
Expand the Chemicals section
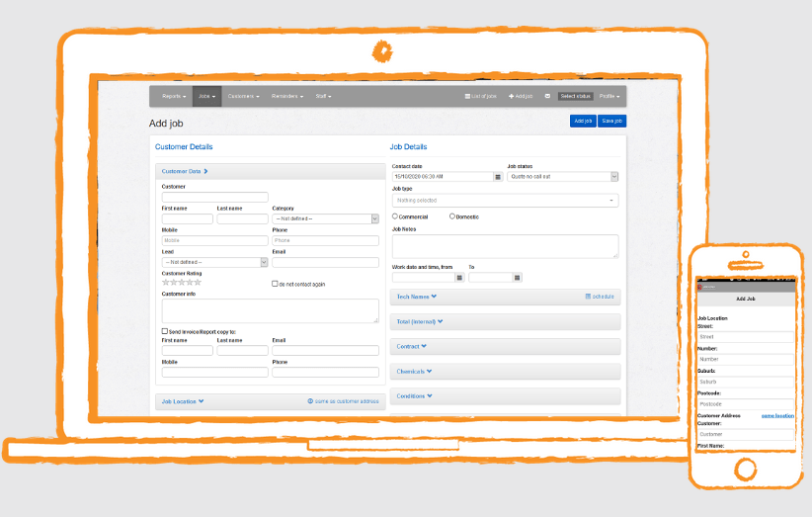[x=414, y=371]
